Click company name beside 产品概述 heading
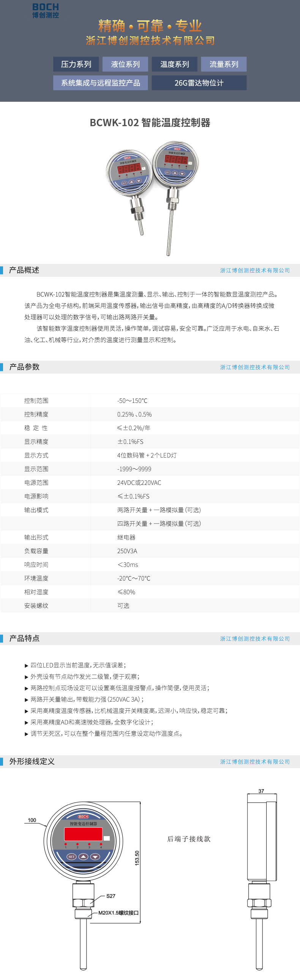The width and height of the screenshot is (300, 980). pyautogui.click(x=255, y=270)
